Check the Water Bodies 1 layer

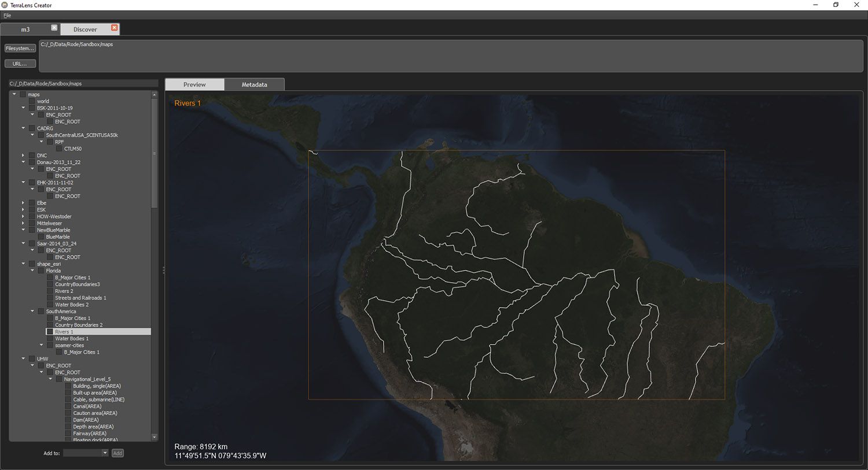50,338
